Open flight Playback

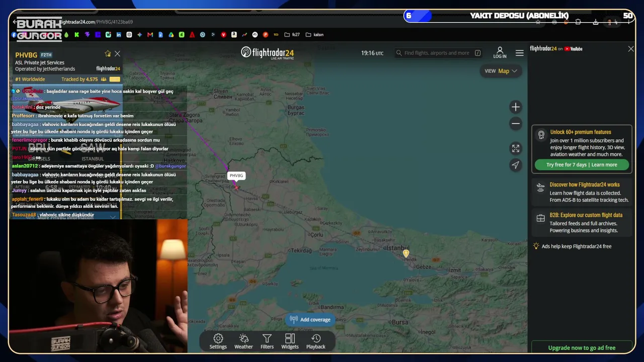[x=316, y=341]
